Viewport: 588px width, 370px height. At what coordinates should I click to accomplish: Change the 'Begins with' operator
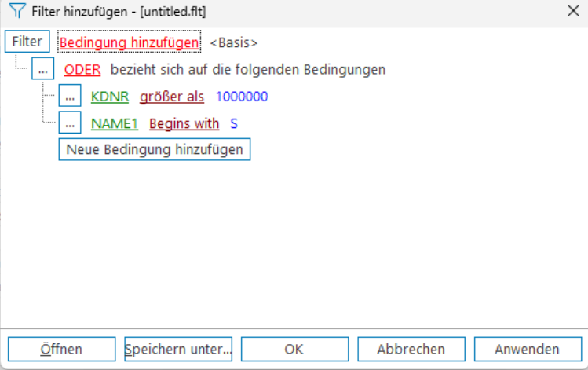point(184,123)
